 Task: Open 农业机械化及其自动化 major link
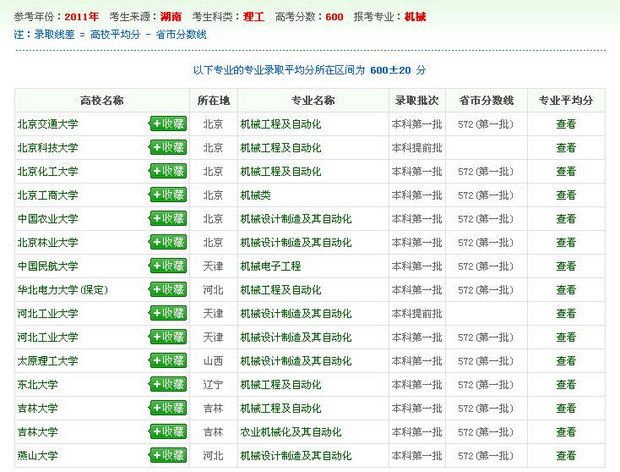pos(291,432)
